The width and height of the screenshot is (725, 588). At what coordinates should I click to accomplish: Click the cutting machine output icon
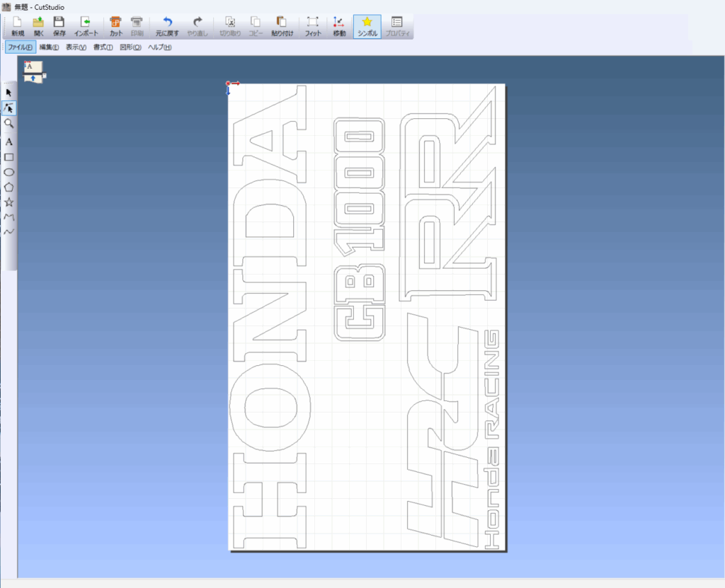tap(34, 72)
